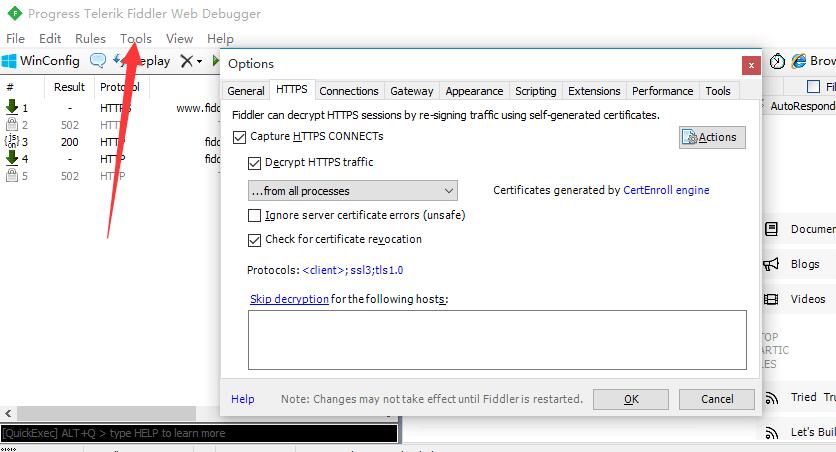Click result 502 in session 2
This screenshot has width=836, height=452.
point(70,125)
